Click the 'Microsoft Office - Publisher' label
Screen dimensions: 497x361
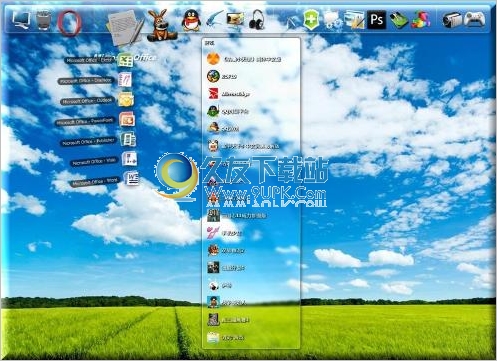(88, 142)
